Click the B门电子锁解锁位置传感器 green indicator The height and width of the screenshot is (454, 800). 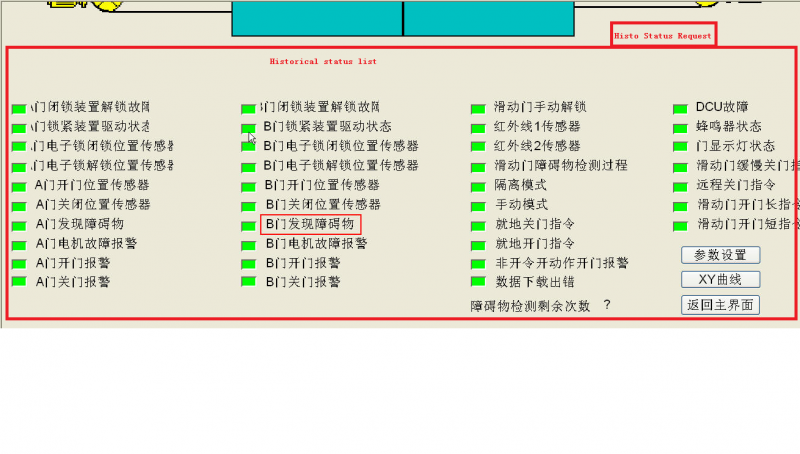coord(248,167)
